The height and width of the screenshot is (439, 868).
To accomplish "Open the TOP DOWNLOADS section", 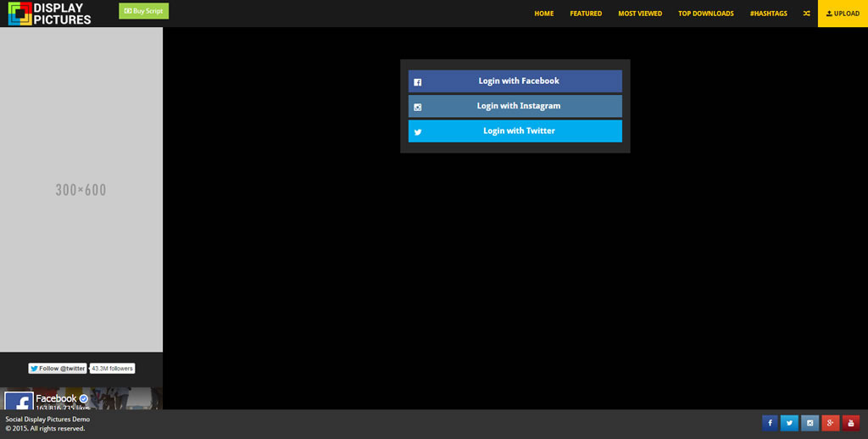I will (706, 14).
